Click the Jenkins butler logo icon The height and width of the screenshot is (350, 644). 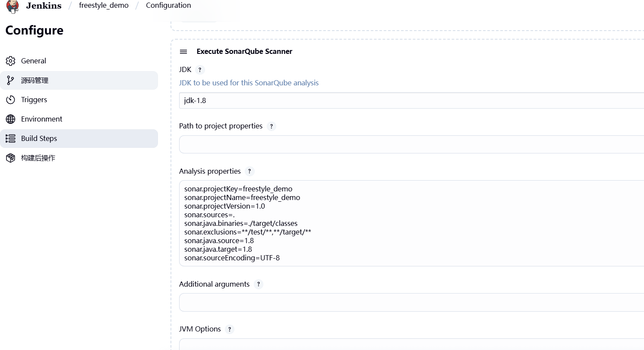tap(13, 6)
